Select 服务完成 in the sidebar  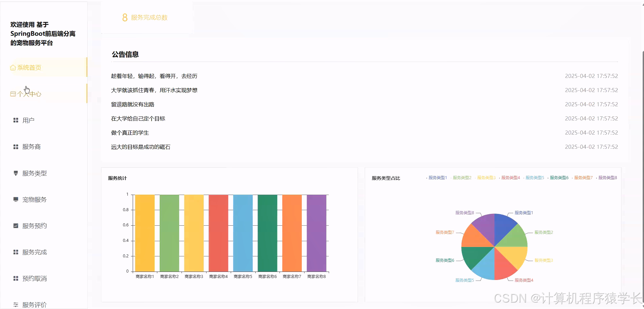coord(44,252)
